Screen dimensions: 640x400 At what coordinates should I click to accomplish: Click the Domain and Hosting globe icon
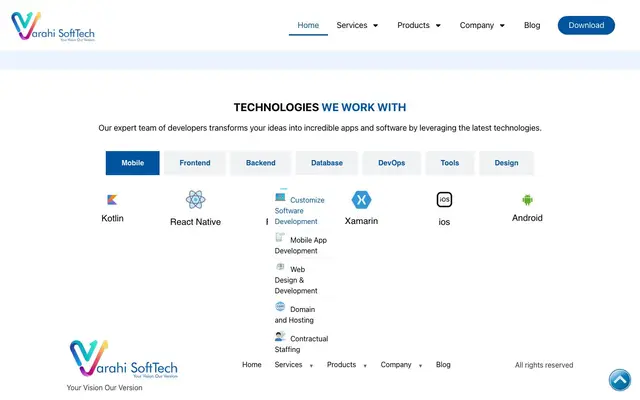280,307
